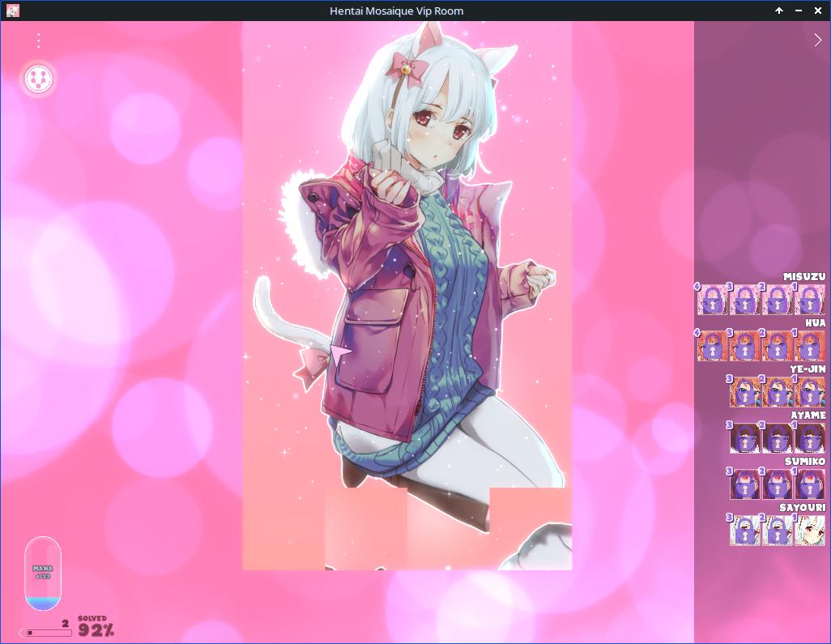Collapse the side panel with the chevron arrow
The height and width of the screenshot is (644, 831).
tap(817, 41)
